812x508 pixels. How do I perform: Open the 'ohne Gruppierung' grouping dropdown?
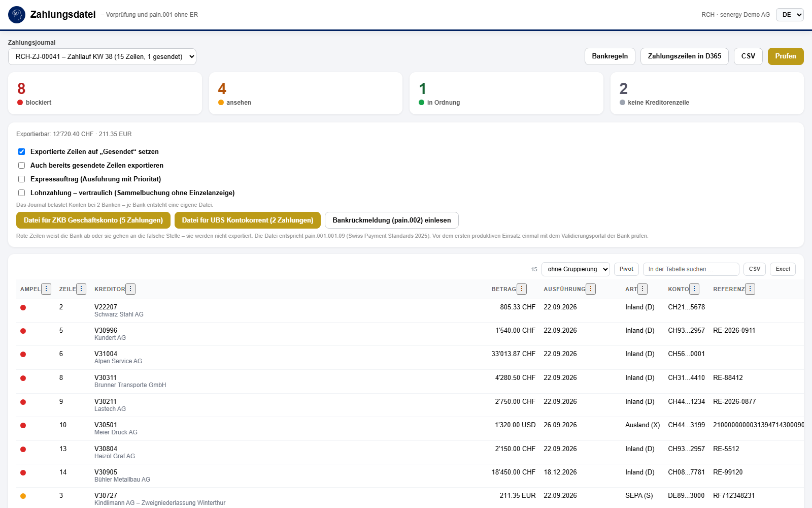pos(576,269)
